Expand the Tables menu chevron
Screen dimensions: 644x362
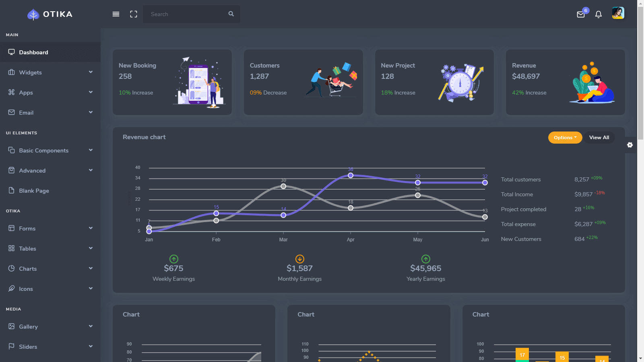(91, 248)
